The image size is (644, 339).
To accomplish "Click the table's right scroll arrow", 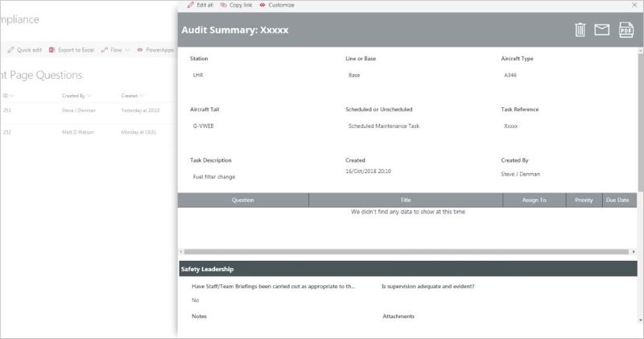I will click(634, 252).
